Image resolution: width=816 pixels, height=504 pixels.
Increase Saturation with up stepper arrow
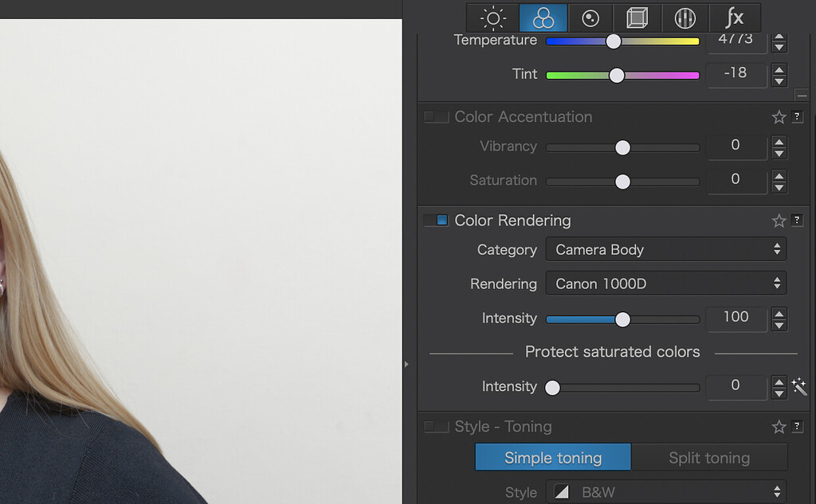[x=779, y=175]
